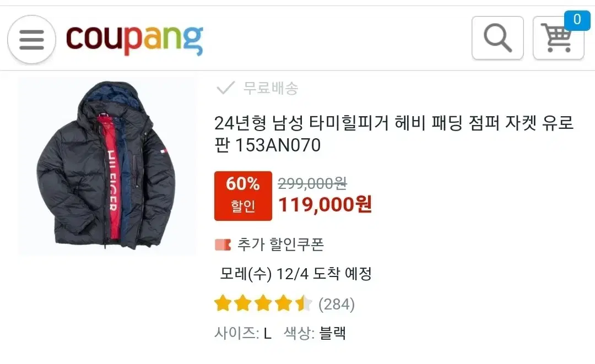The height and width of the screenshot is (364, 595).
Task: Click the Coupang logo
Action: click(x=135, y=39)
